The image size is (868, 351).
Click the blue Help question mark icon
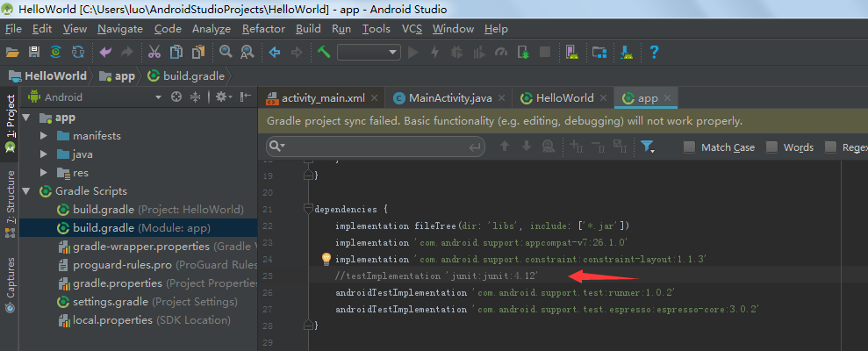655,53
